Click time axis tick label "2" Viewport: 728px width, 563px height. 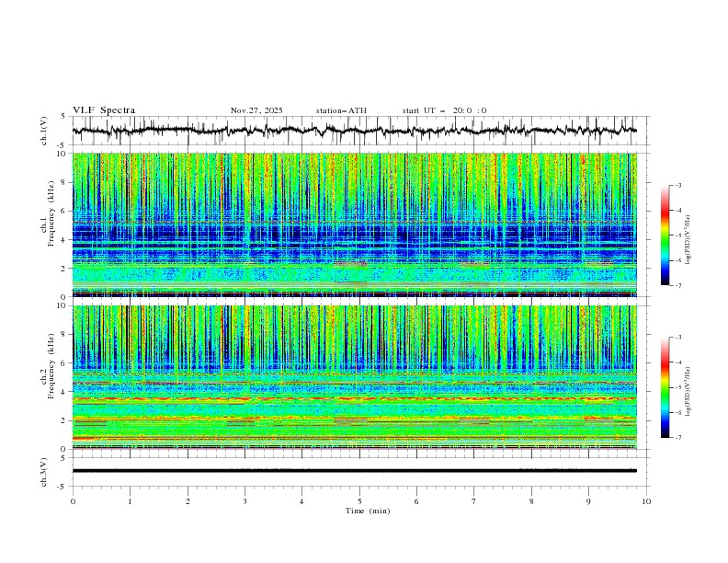pyautogui.click(x=188, y=501)
